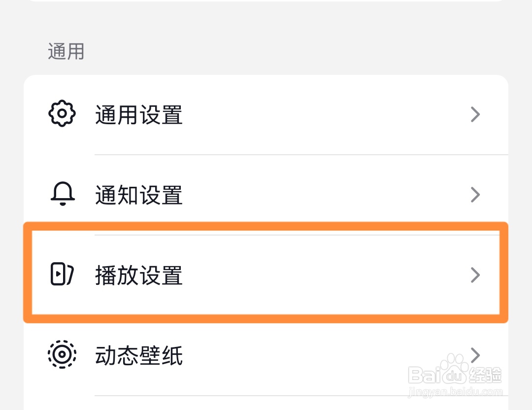Click the white card strip above 通用 header
The width and height of the screenshot is (532, 410).
[x=266, y=0]
